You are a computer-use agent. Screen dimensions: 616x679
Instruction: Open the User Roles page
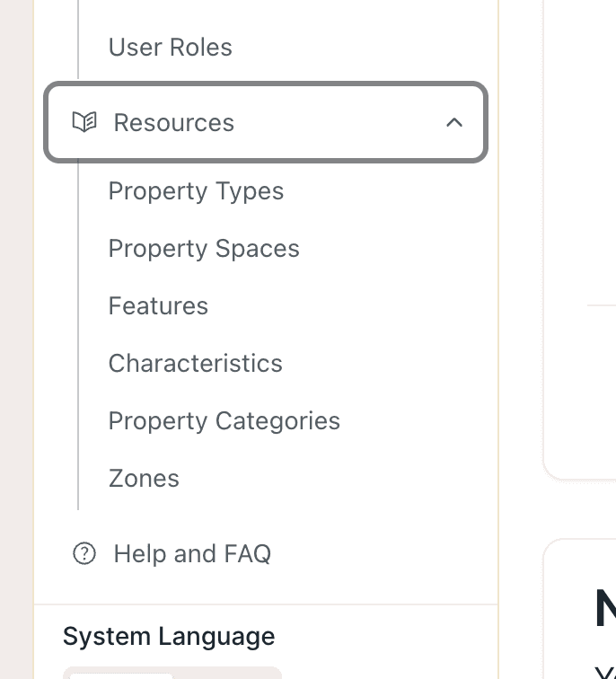[x=170, y=48]
